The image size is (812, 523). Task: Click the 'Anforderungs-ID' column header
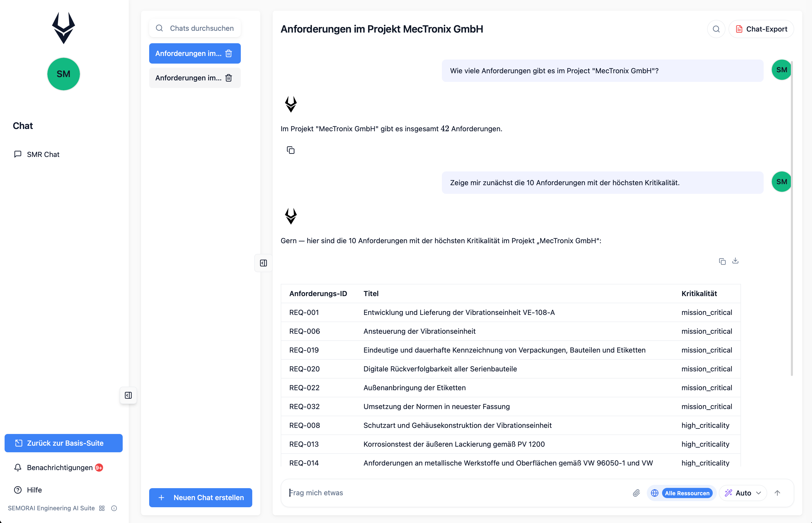pos(318,294)
